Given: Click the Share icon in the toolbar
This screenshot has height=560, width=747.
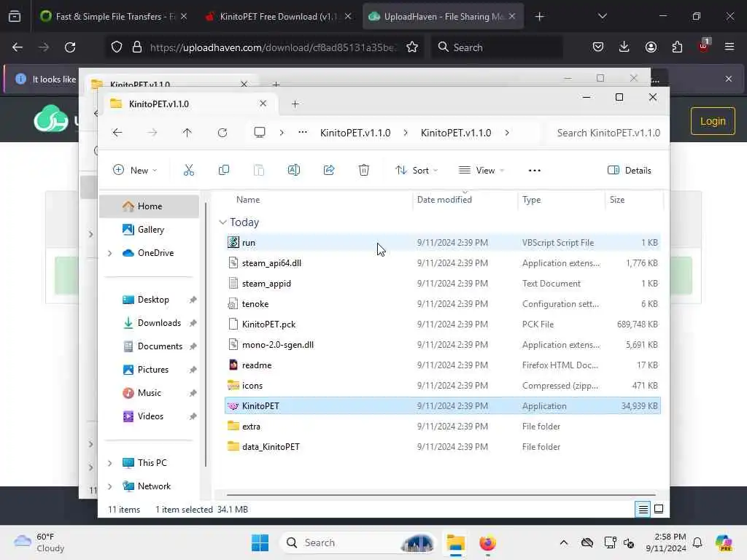Looking at the screenshot, I should [329, 170].
